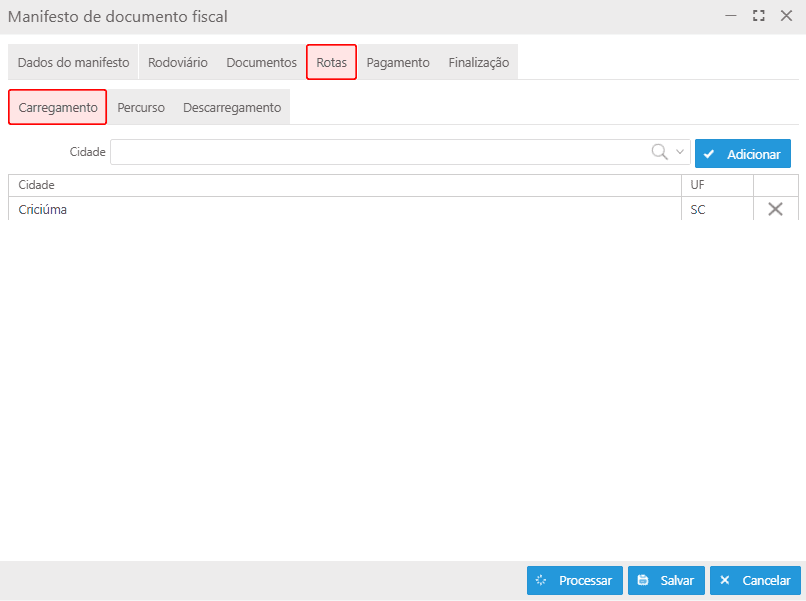Image resolution: width=806 pixels, height=601 pixels.
Task: Close the Manifesto de documento fiscal dialog
Action: (x=786, y=16)
